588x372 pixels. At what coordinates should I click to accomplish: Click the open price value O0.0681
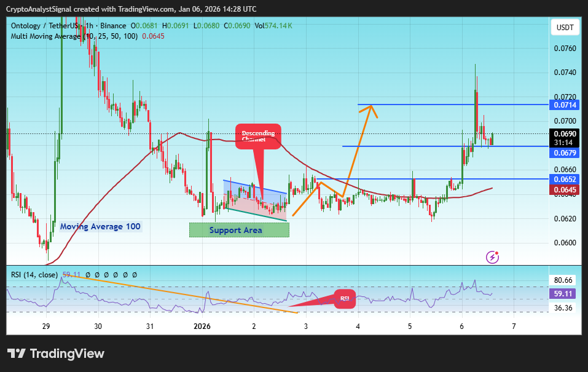(144, 26)
